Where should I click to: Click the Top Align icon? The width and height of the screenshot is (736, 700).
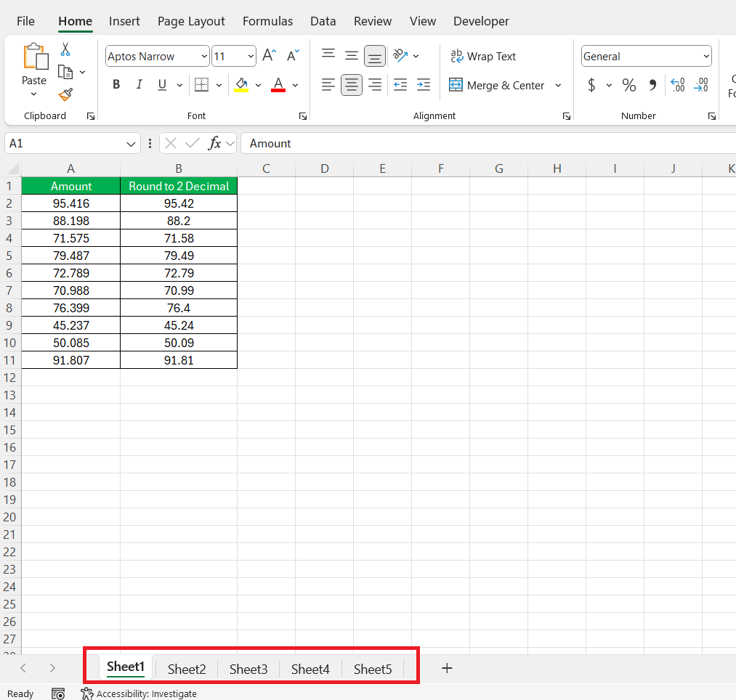[x=328, y=55]
